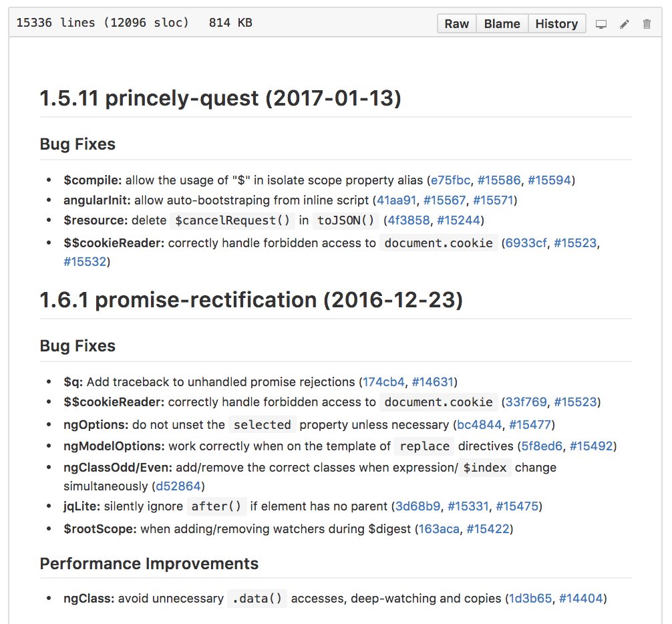Open the file History
Image resolution: width=672 pixels, height=624 pixels.
click(x=556, y=23)
